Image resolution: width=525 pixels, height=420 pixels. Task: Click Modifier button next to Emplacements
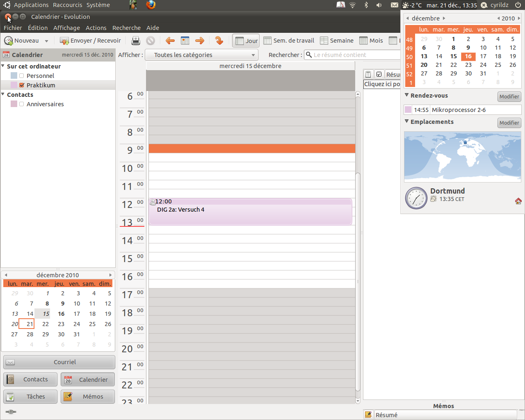pyautogui.click(x=509, y=123)
